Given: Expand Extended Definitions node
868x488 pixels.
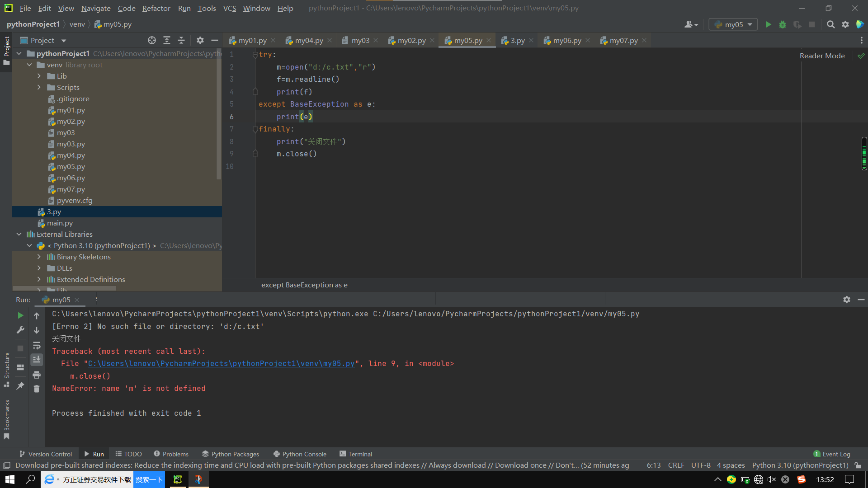Looking at the screenshot, I should (x=39, y=279).
